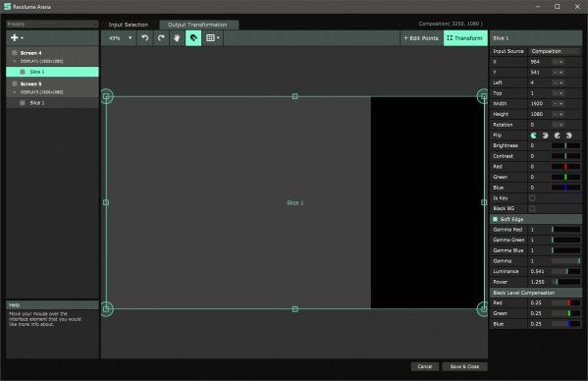The width and height of the screenshot is (588, 381).
Task: Click the Resolume Arena logo in title bar
Action: pyautogui.click(x=7, y=6)
